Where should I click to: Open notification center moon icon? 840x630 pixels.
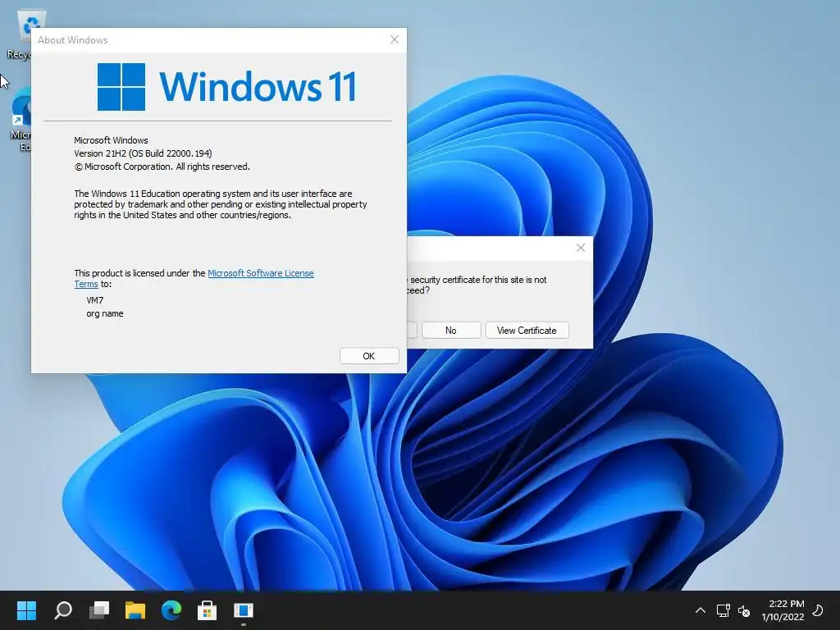coord(818,610)
